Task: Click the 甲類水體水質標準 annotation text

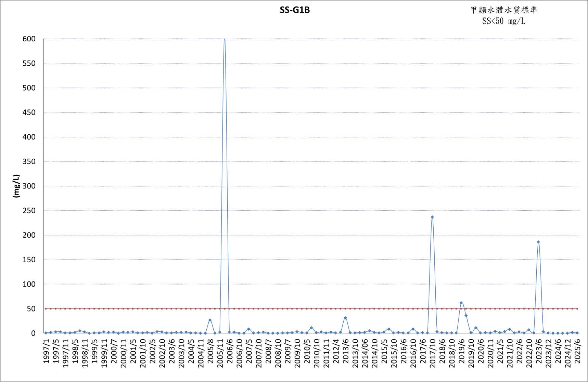Action: pyautogui.click(x=504, y=10)
